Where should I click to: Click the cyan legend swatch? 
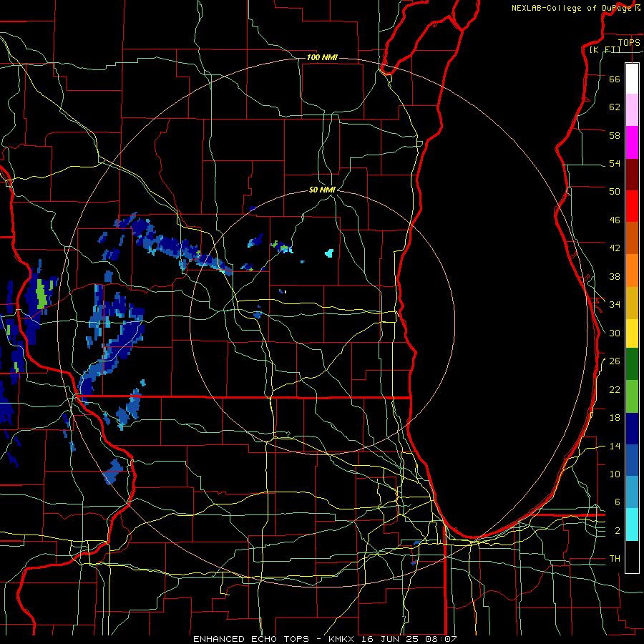click(632, 525)
